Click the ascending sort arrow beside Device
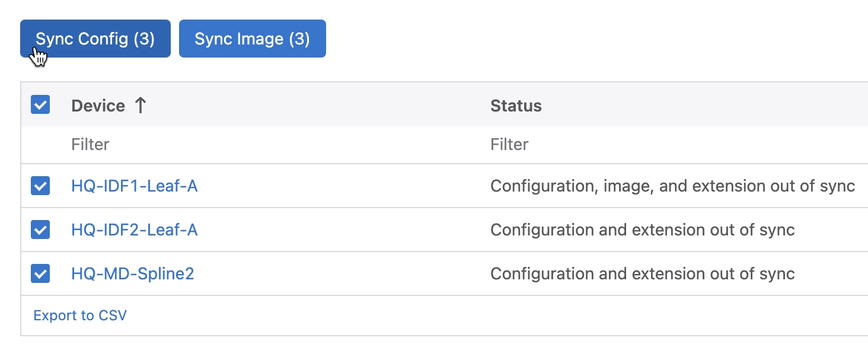The image size is (868, 344). pos(140,106)
